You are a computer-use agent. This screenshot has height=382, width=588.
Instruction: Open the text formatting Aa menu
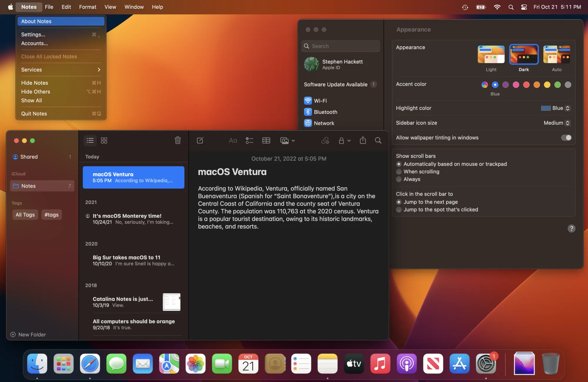pos(233,140)
